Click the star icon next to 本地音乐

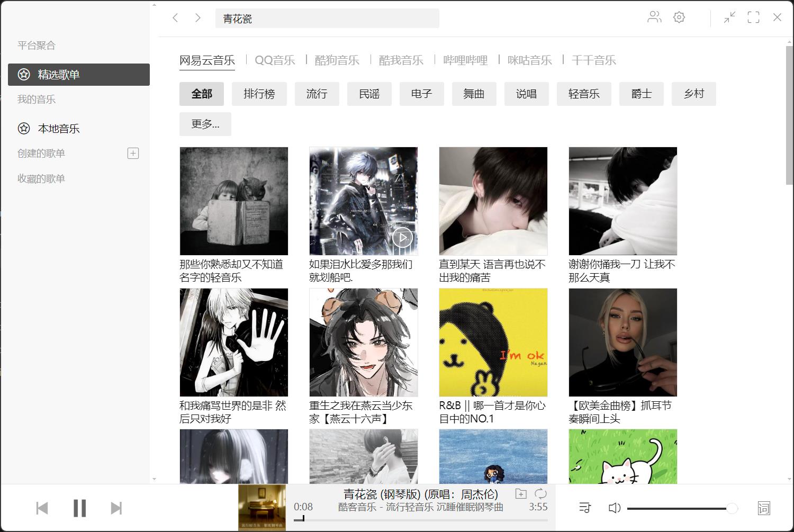pyautogui.click(x=24, y=128)
